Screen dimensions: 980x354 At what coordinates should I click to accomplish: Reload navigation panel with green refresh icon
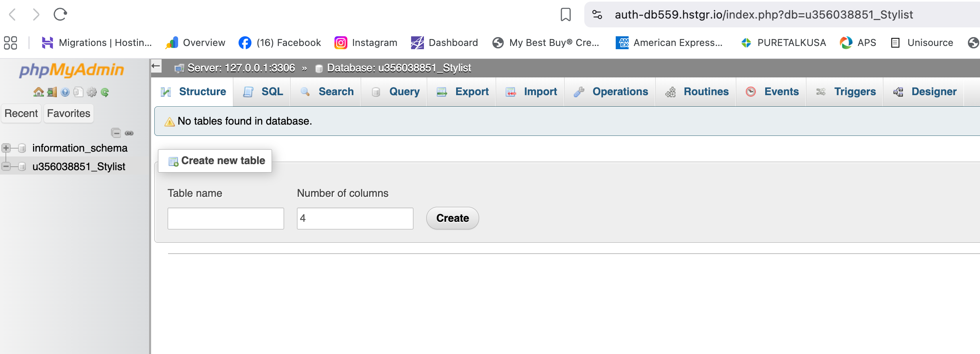tap(105, 92)
